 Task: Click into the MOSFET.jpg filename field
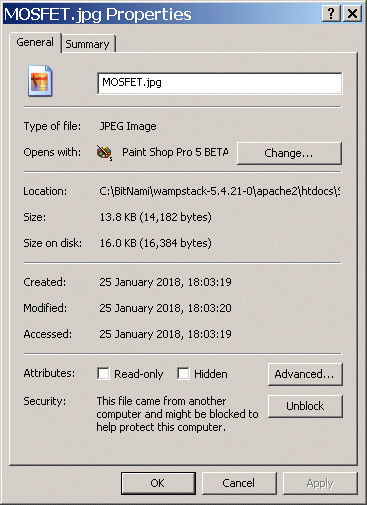[220, 83]
